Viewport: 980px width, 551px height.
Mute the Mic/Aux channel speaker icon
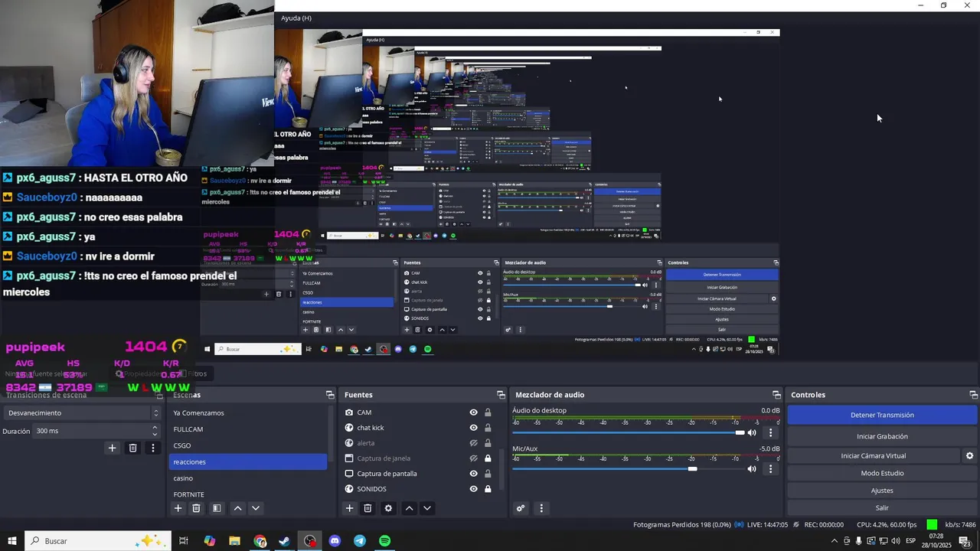[752, 468]
